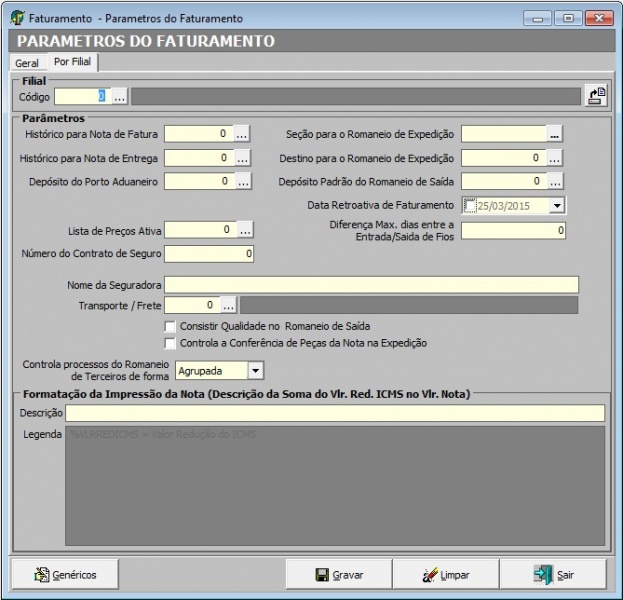Viewport: 623px width, 600px height.
Task: Open lookup for Depósito do Porto Aduaneiro
Action: (242, 182)
